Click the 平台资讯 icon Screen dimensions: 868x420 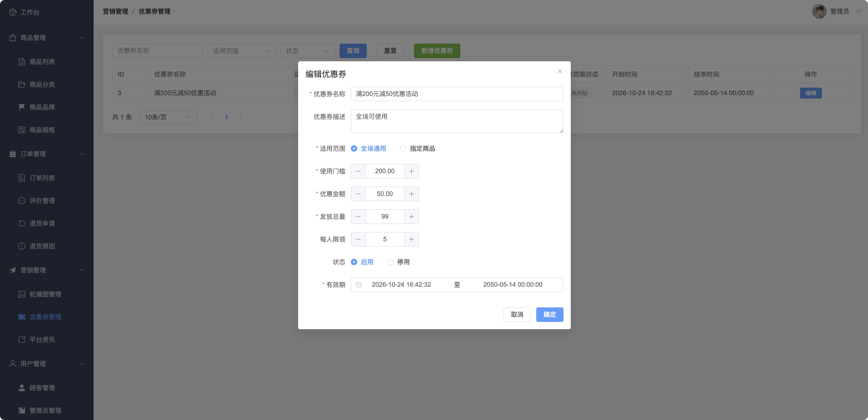coord(22,340)
